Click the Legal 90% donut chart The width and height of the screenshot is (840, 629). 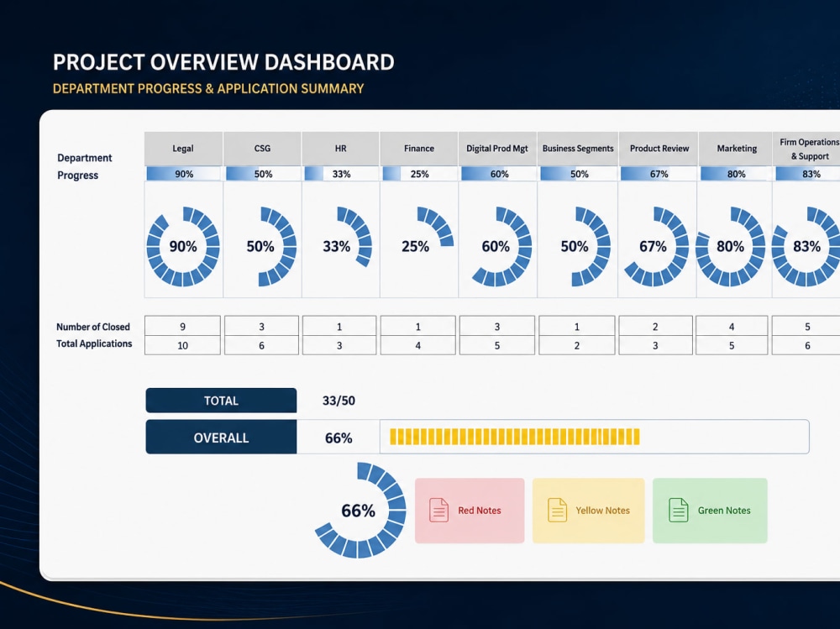pyautogui.click(x=183, y=246)
